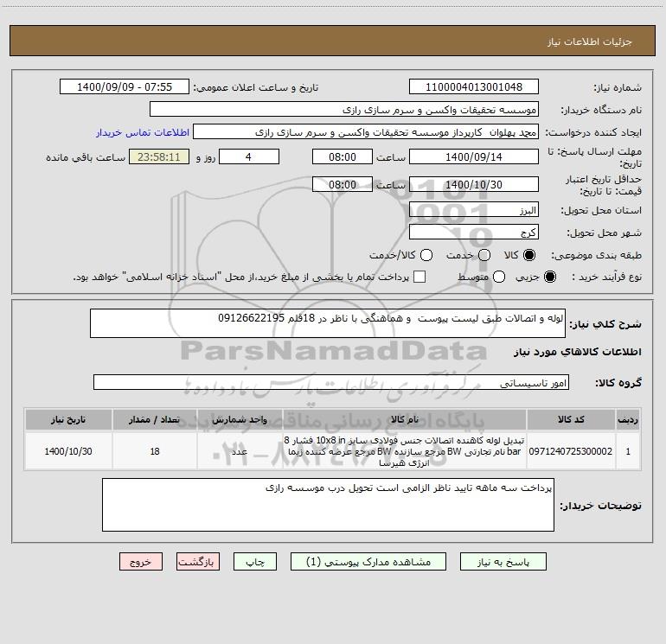Toggle the اسناد خزانه اسلامی payment checkbox
This screenshot has width=666, height=644.
(x=419, y=277)
